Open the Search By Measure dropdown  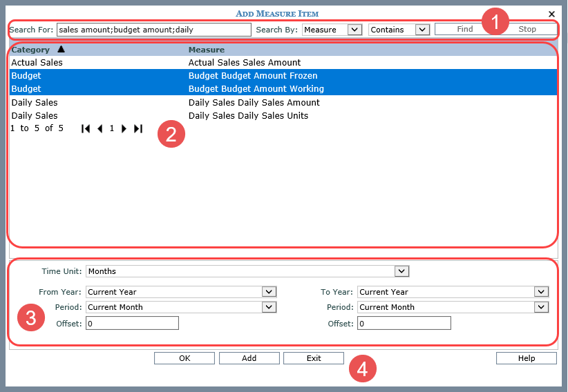coord(354,30)
